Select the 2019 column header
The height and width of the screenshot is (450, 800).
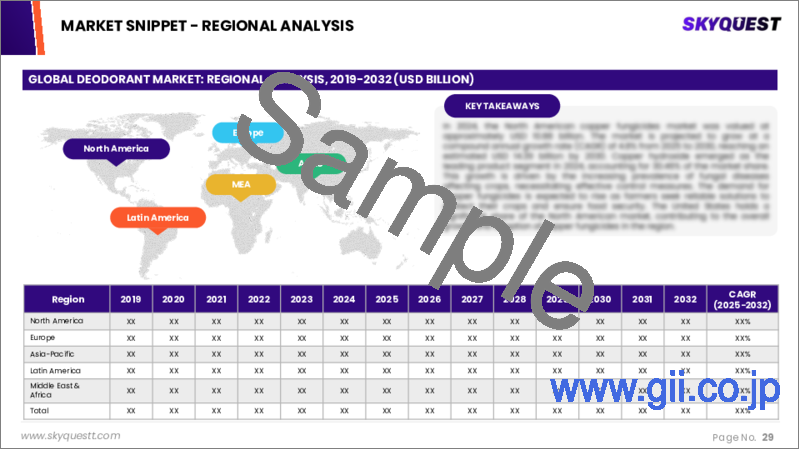[x=131, y=299]
